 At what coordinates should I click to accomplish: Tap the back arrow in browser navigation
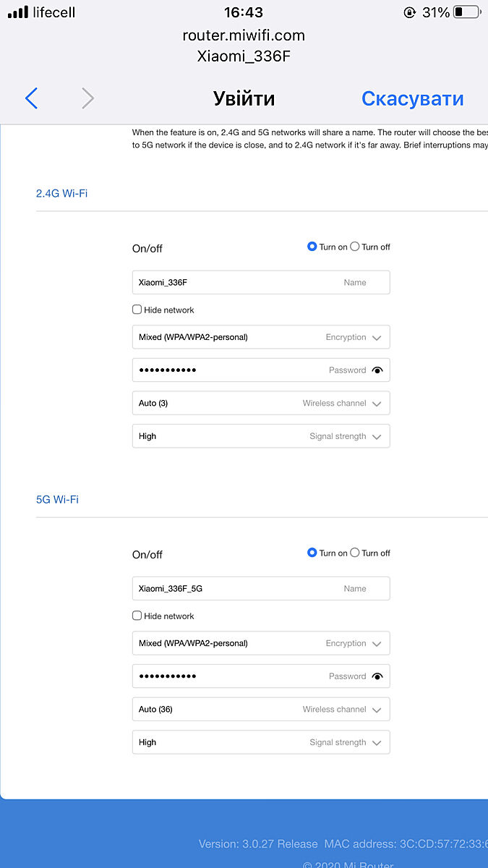pyautogui.click(x=31, y=98)
